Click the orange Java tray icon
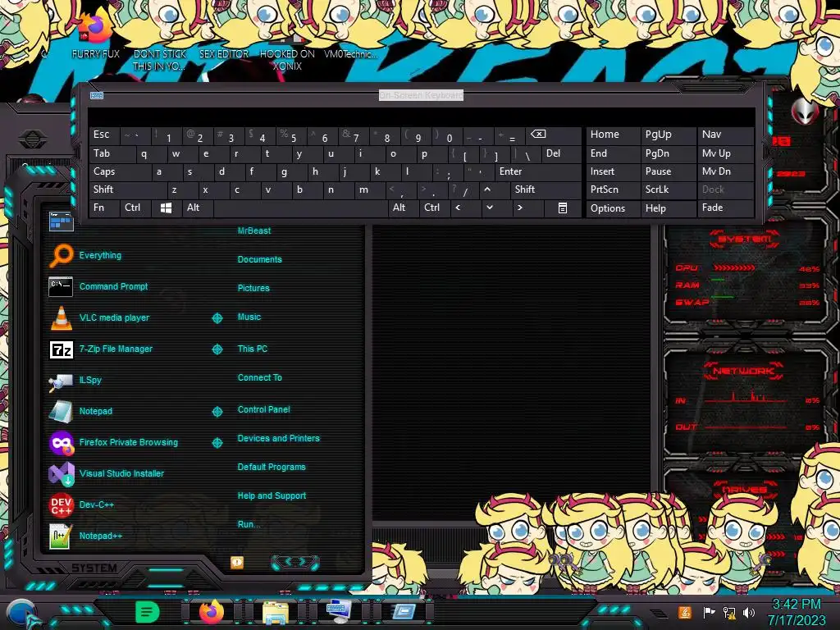The width and height of the screenshot is (840, 630). point(684,612)
